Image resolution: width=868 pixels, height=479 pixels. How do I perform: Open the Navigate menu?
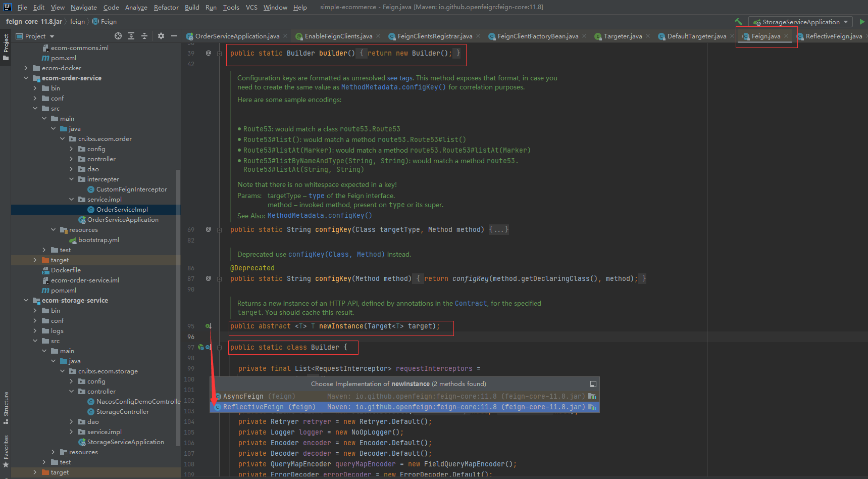[x=83, y=7]
